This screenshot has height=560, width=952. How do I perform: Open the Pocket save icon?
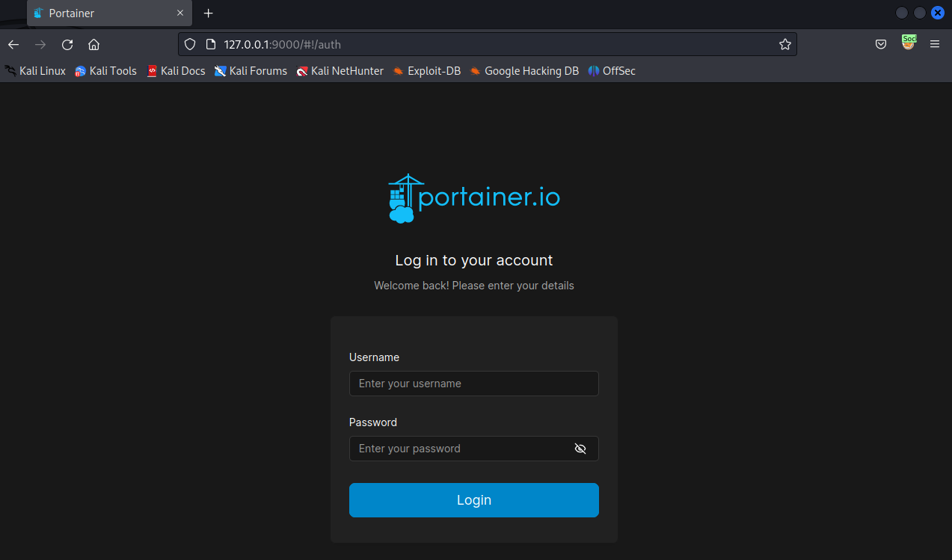881,44
